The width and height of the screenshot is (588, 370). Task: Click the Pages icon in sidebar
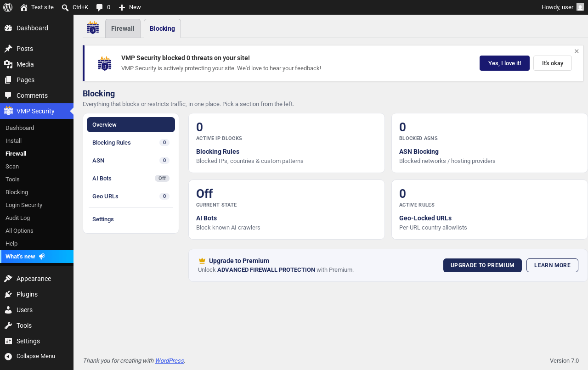point(8,80)
